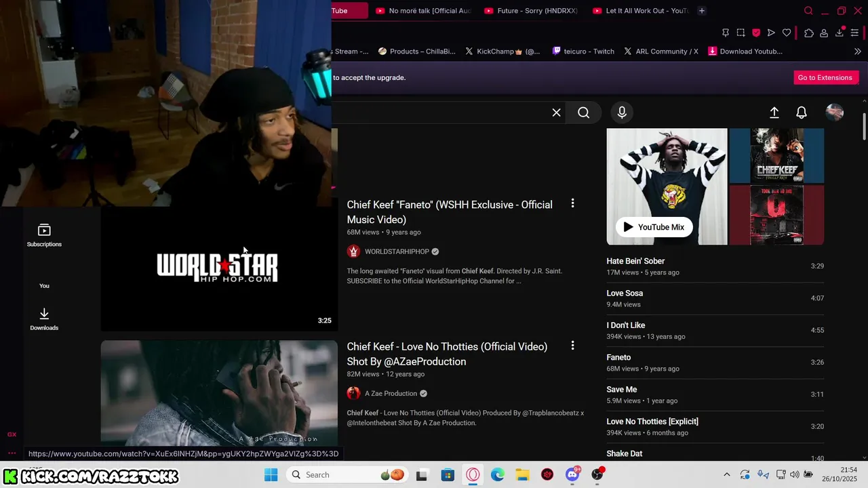The image size is (868, 488).
Task: Open the 'ARL Community / X' bookmark
Action: (x=661, y=52)
